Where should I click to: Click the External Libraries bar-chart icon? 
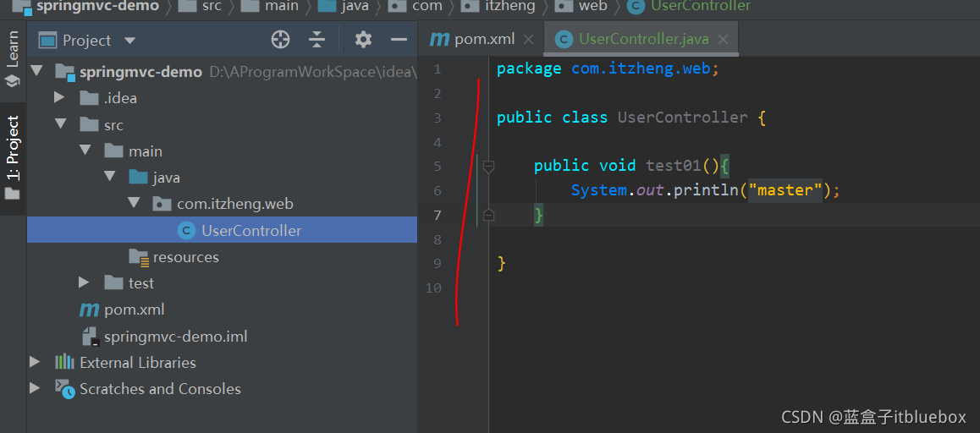(x=63, y=362)
